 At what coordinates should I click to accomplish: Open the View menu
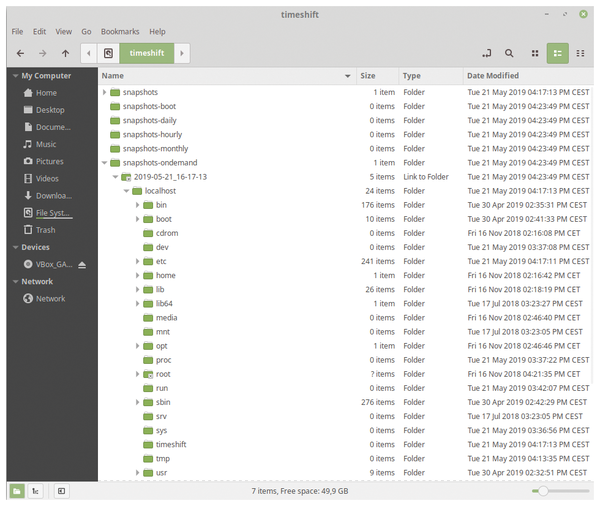pyautogui.click(x=63, y=32)
